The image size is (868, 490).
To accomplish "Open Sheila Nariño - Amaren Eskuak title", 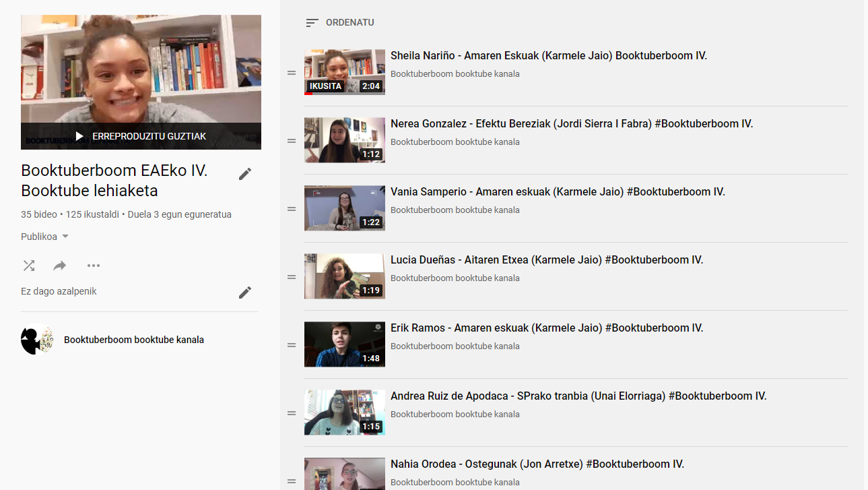I will pos(549,56).
